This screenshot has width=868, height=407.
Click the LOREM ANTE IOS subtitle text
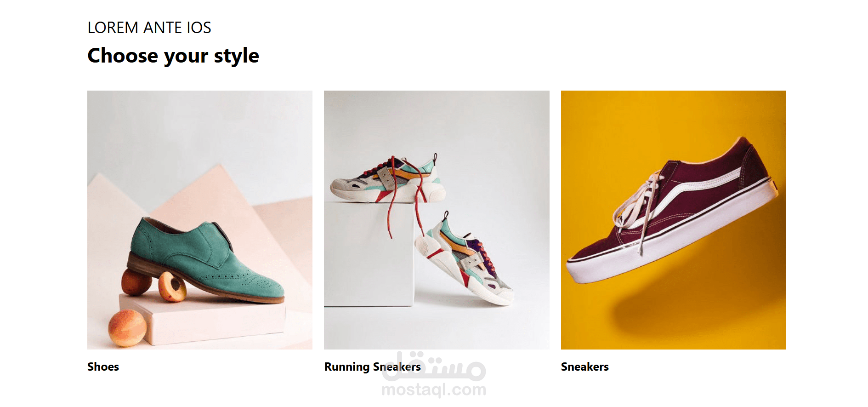(149, 28)
